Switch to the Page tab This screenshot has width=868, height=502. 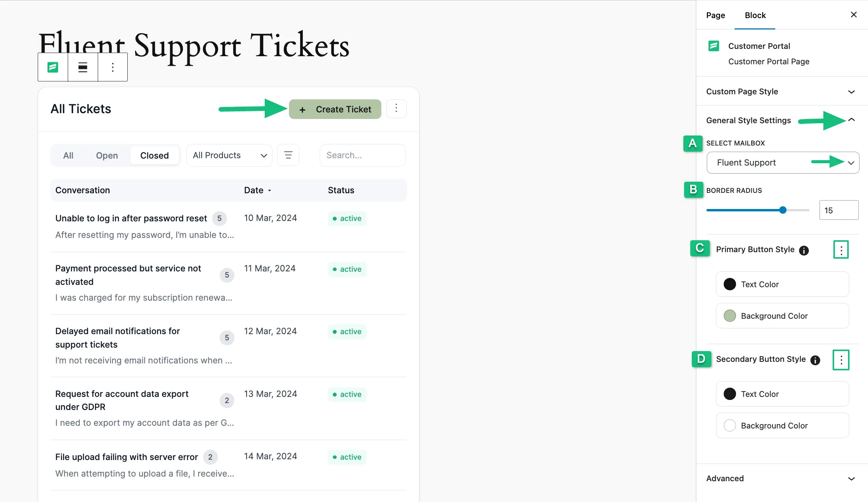click(x=716, y=15)
